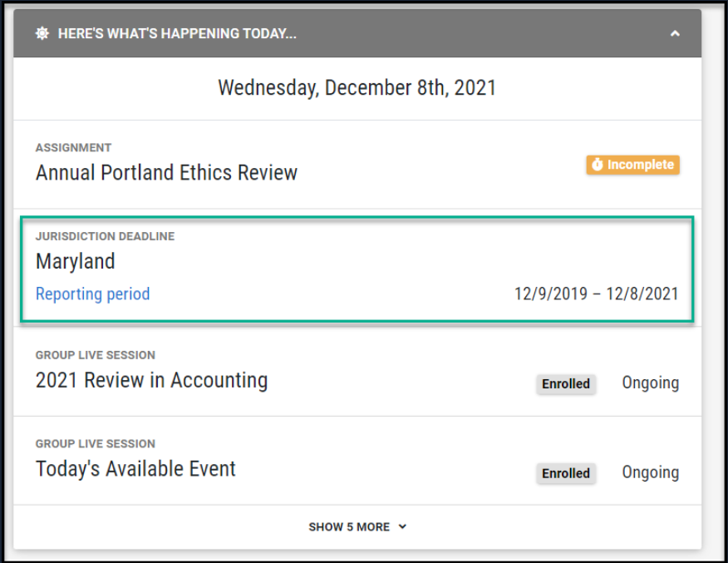The image size is (728, 563).
Task: Click the Wednesday, December 8th date heading
Action: coord(357,87)
